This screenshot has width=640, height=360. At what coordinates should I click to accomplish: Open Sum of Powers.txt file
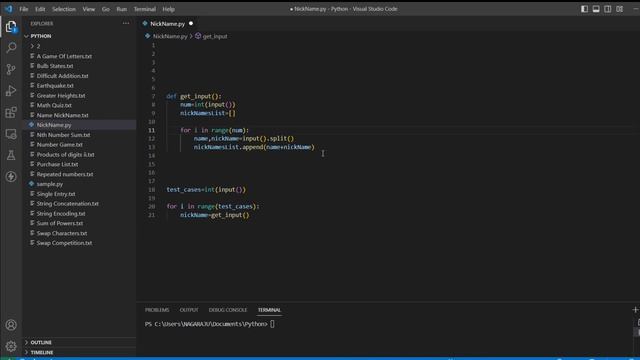coord(60,223)
